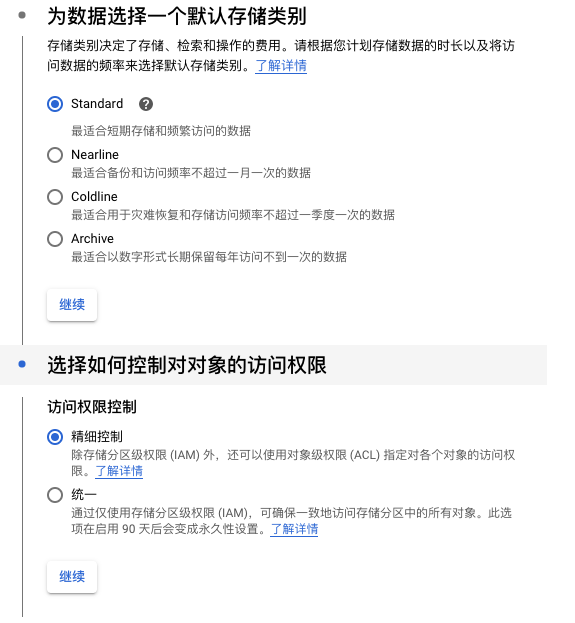
Task: Choose the Coldline storage class radio
Action: (x=55, y=197)
